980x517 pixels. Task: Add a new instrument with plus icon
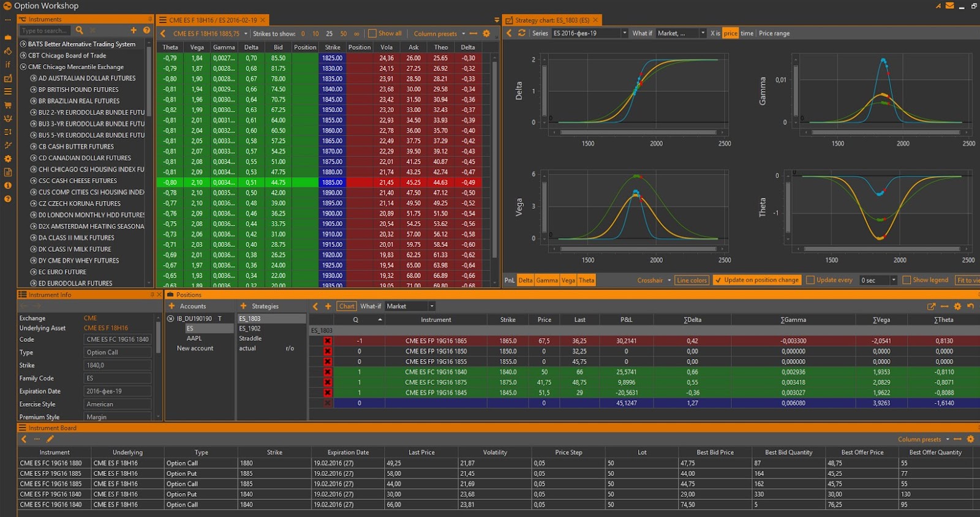134,31
